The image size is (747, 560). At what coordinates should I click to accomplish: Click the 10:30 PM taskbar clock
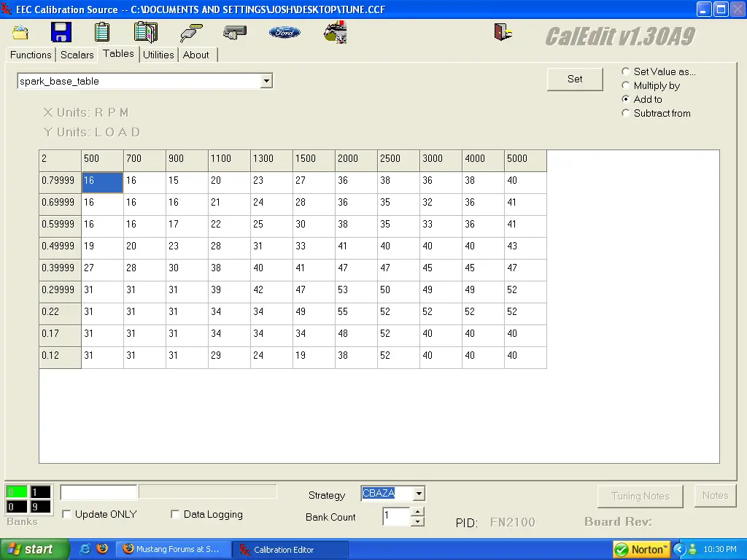tap(720, 550)
